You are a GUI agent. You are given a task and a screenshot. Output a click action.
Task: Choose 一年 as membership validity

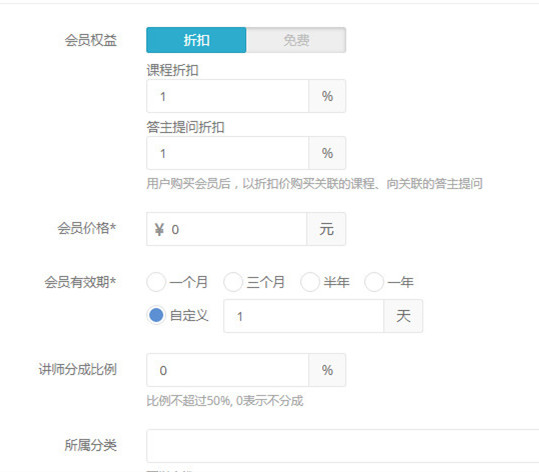coord(374,282)
